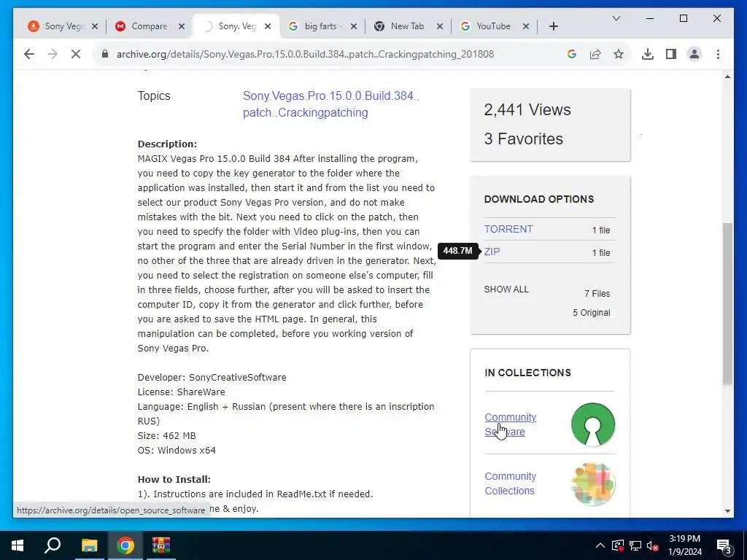The image size is (747, 560).
Task: Click SHOW ALL download files
Action: (506, 289)
